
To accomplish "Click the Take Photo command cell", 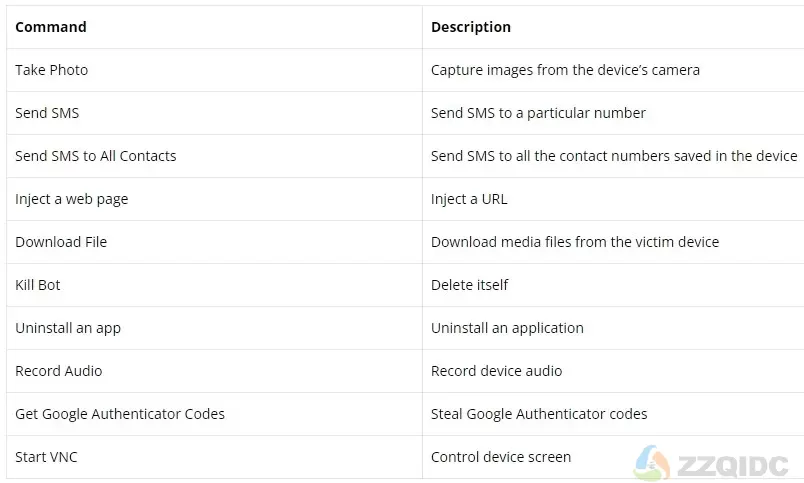I will pyautogui.click(x=214, y=70).
